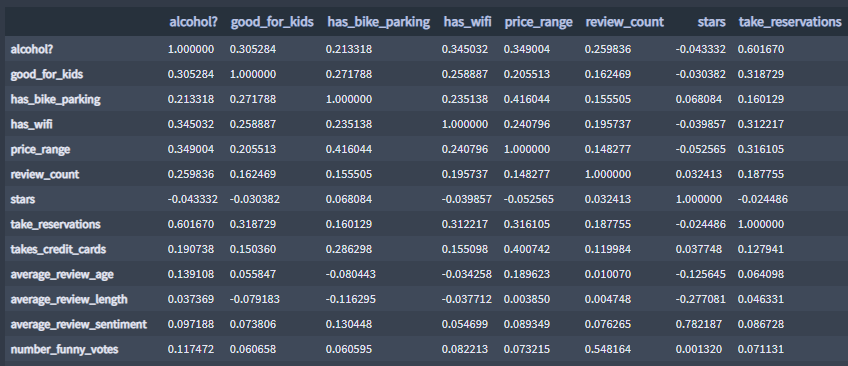Click the cell value 0.055847
Screen dimensions: 848x366
click(x=253, y=274)
